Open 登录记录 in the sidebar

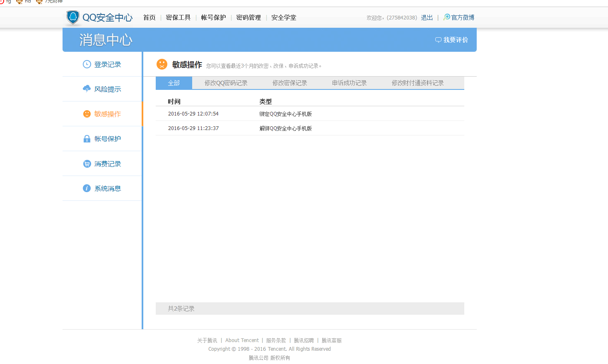click(x=108, y=64)
